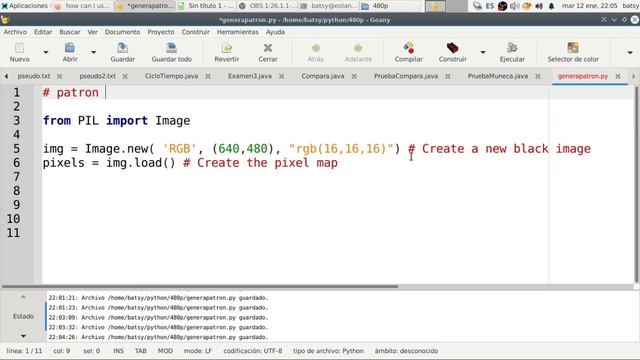Open the Ayuda menu
The height and width of the screenshot is (360, 640).
276,32
